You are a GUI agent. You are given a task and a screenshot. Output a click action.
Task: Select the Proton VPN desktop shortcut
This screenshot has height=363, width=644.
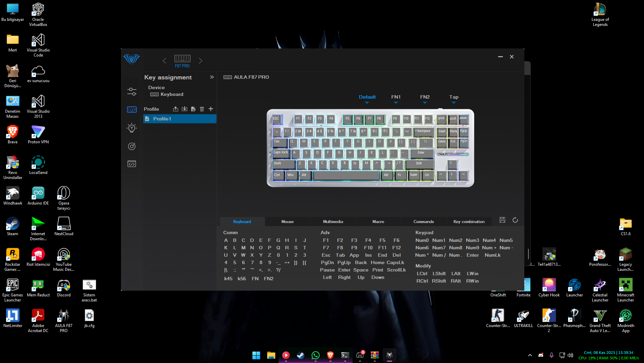[38, 135]
